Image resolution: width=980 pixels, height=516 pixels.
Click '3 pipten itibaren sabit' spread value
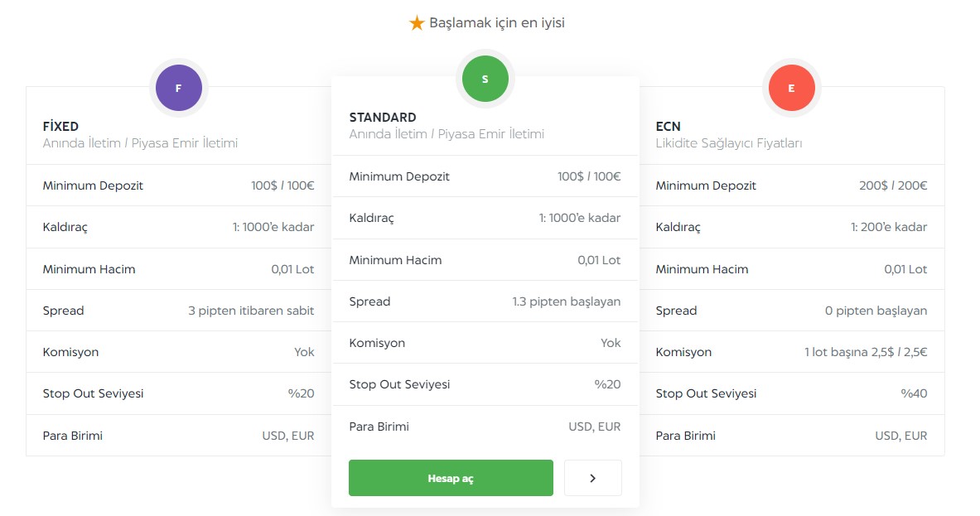(x=251, y=311)
